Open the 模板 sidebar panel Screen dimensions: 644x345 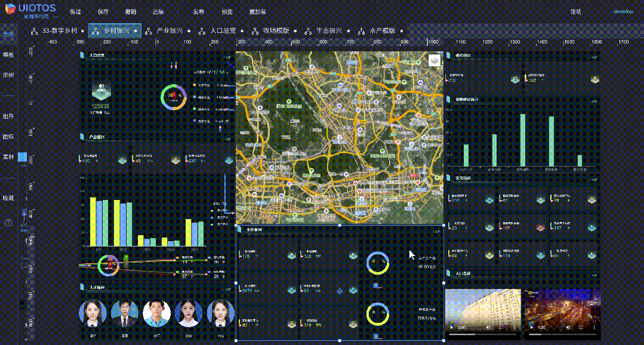click(x=8, y=55)
